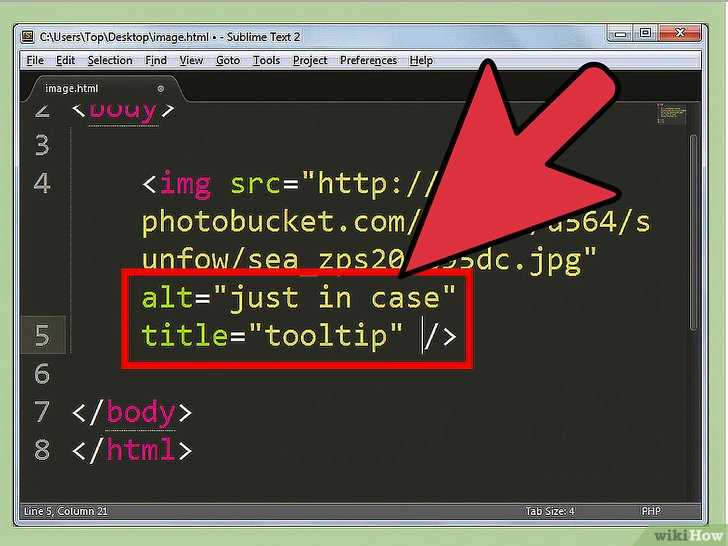Click the vertical scrollbar thumb in editor
The height and width of the screenshot is (546, 728).
[x=693, y=232]
